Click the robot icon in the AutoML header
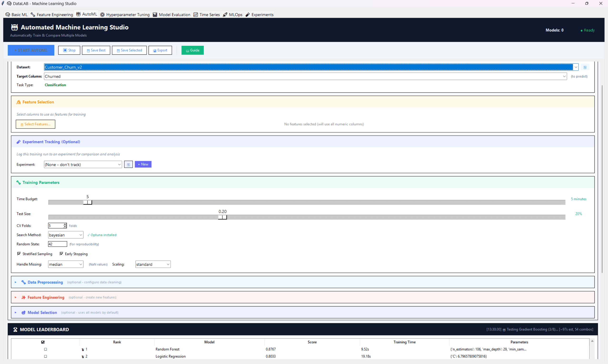 point(14,27)
